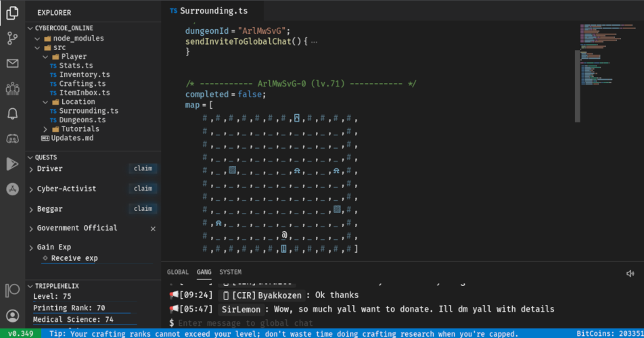Image resolution: width=644 pixels, height=338 pixels.
Task: Open the Discord icon in sidebar
Action: point(12,139)
